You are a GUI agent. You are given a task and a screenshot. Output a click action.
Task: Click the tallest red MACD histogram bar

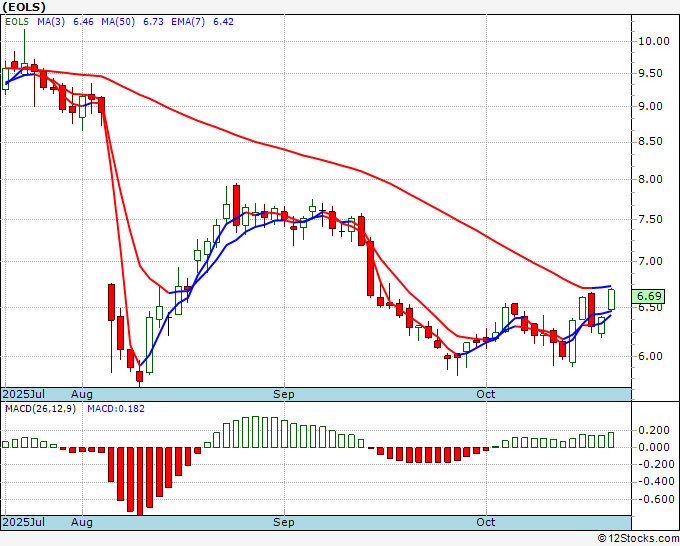coord(140,481)
